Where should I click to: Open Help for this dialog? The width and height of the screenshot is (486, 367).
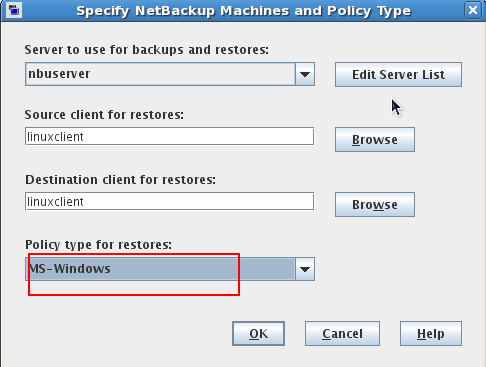[x=431, y=333]
